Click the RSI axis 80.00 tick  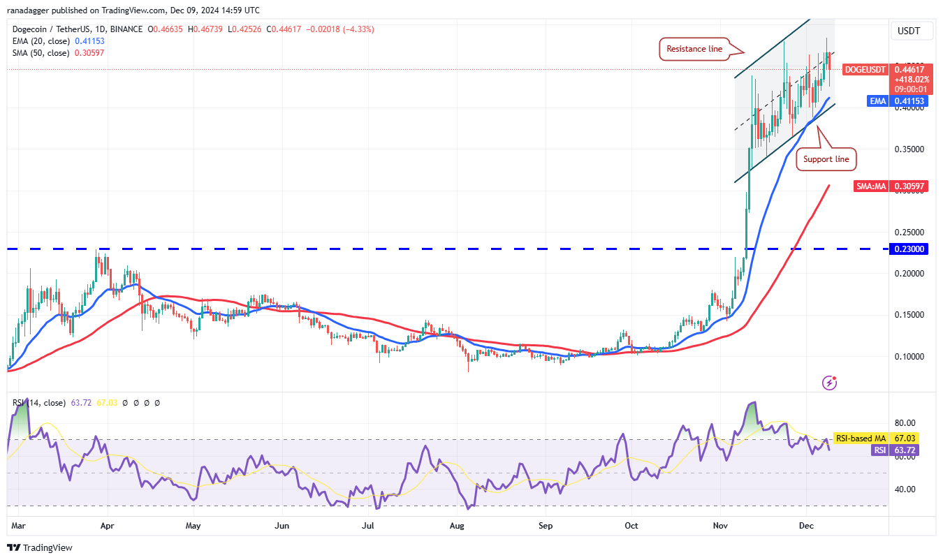point(905,423)
